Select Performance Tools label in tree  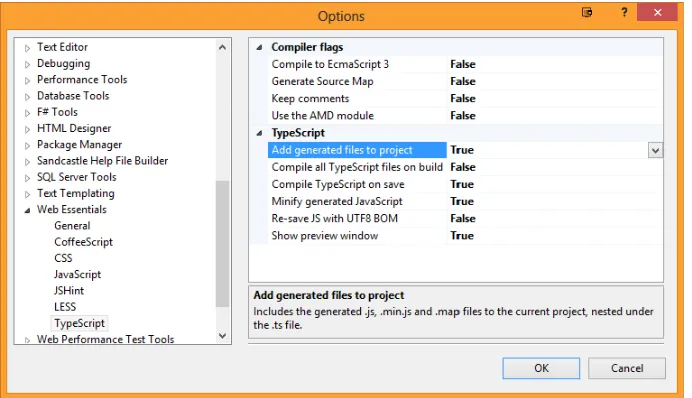tap(82, 79)
